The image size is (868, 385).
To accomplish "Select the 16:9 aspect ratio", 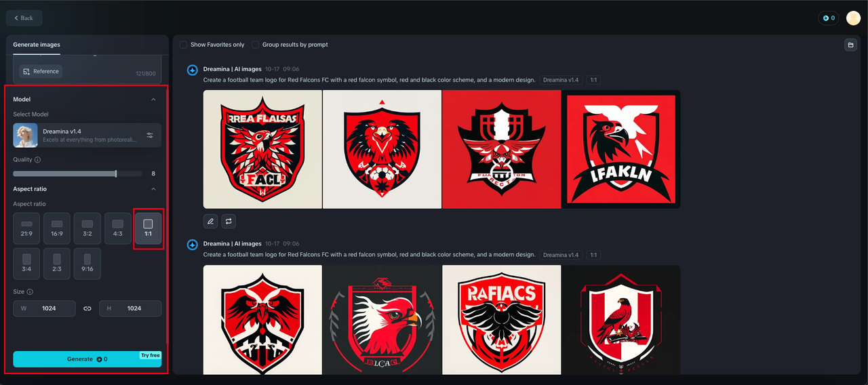I will tap(57, 228).
